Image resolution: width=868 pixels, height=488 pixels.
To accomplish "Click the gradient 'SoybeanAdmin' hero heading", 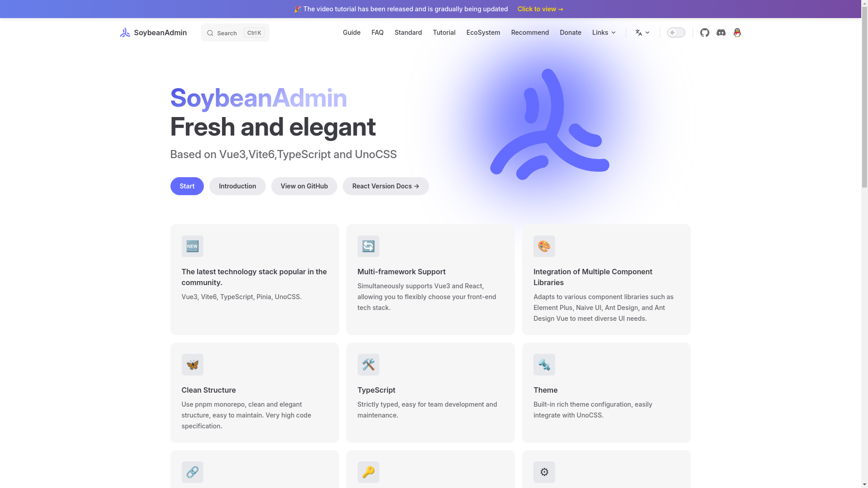I will [259, 98].
